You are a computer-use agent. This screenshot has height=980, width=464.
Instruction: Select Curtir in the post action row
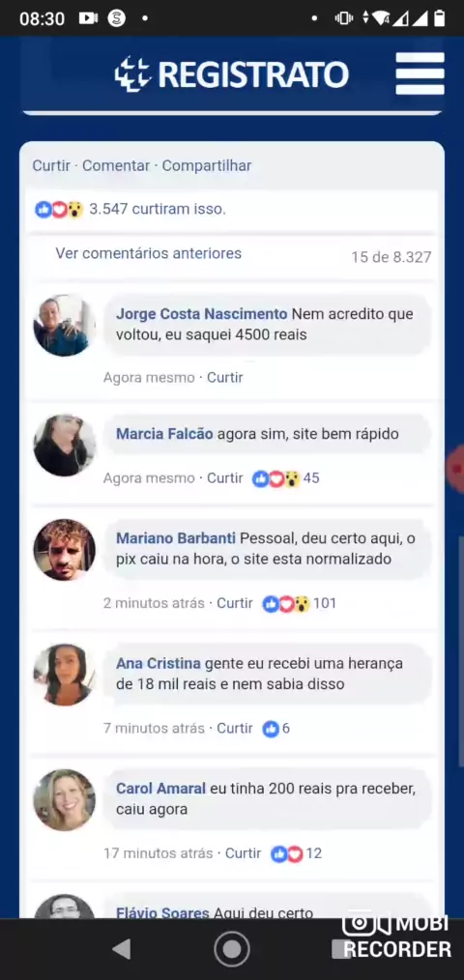(51, 165)
